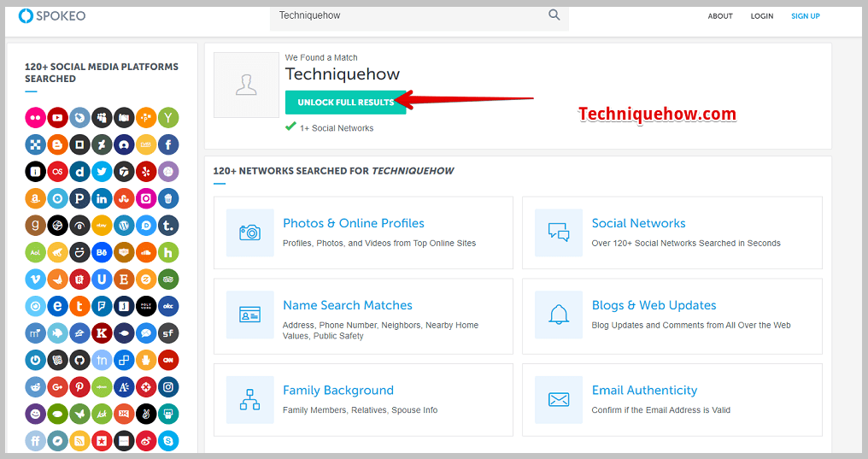
Task: Click the family tree icon tile
Action: (249, 400)
